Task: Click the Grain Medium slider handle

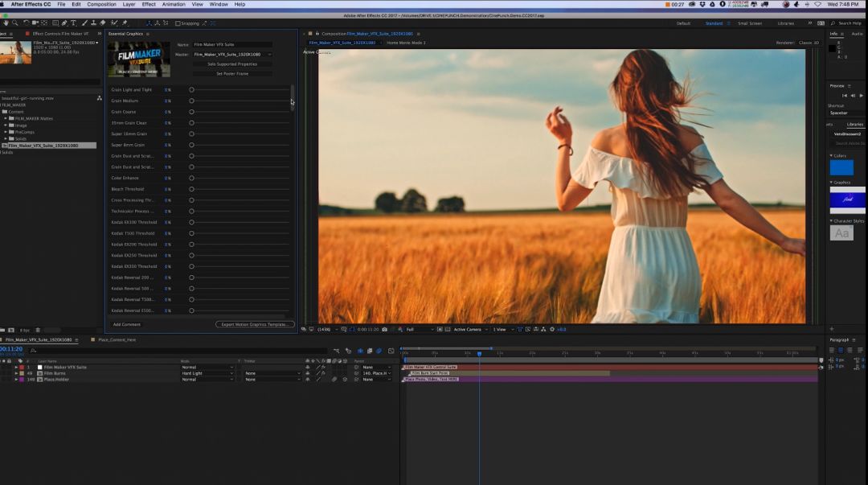Action: (x=191, y=101)
